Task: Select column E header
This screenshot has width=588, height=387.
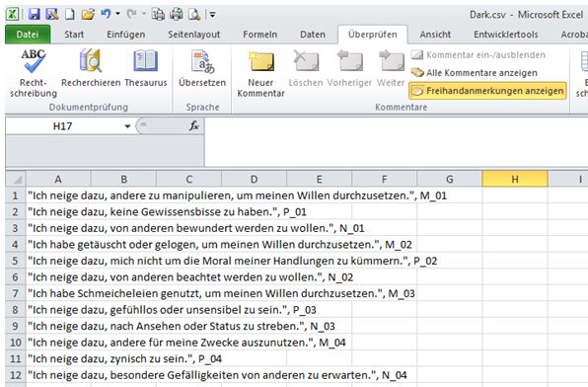Action: (x=319, y=180)
